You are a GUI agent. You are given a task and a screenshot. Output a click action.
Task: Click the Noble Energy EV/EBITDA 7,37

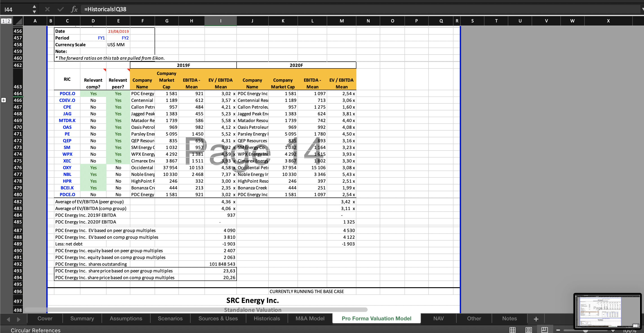point(220,174)
